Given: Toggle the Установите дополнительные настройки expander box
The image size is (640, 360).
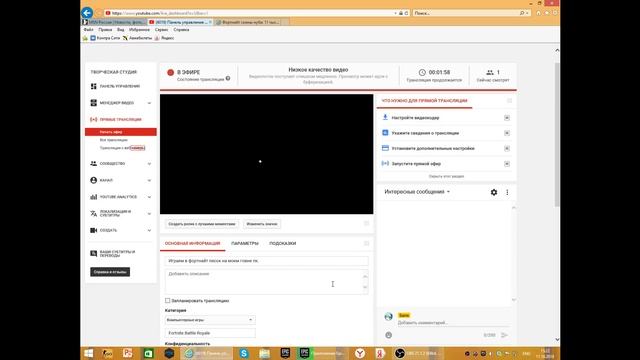Looking at the screenshot, I should tap(507, 148).
